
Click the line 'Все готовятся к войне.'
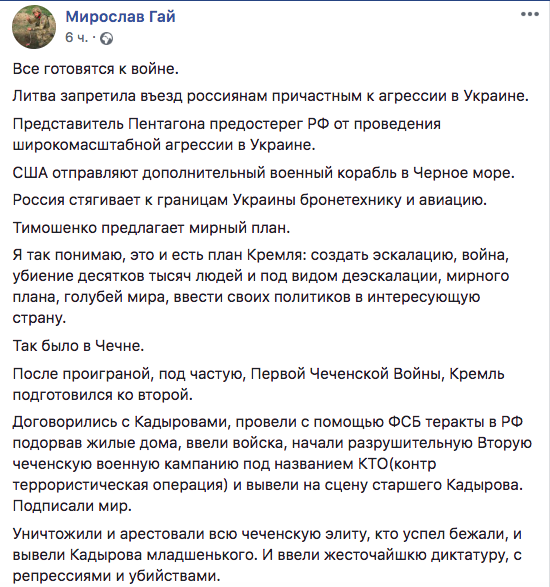[x=96, y=69]
